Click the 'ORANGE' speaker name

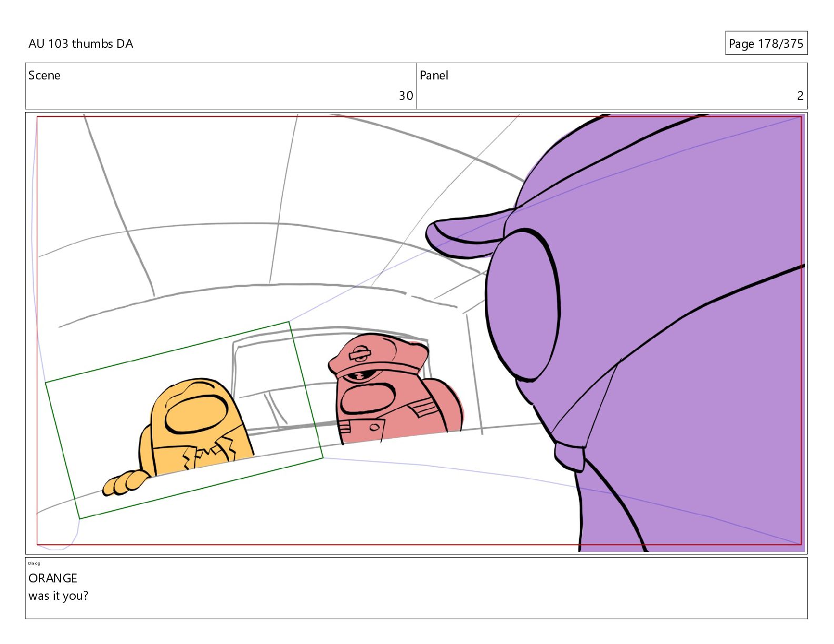coord(53,578)
